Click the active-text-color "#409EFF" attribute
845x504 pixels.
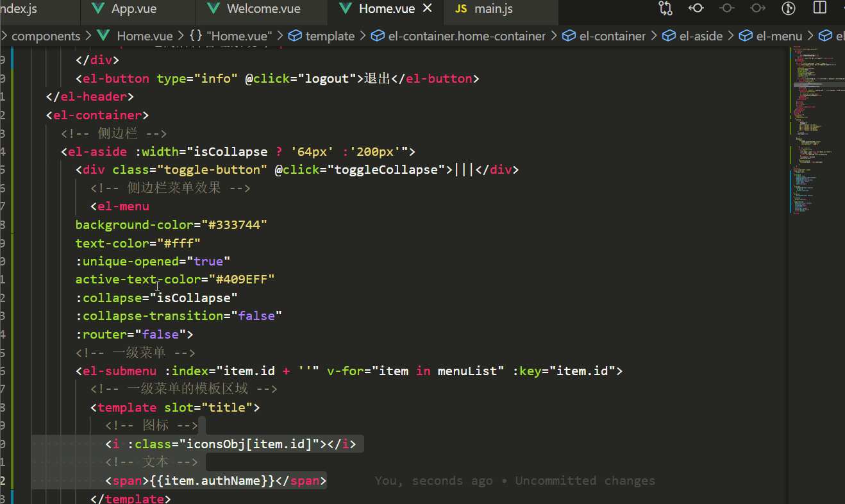[x=175, y=280]
